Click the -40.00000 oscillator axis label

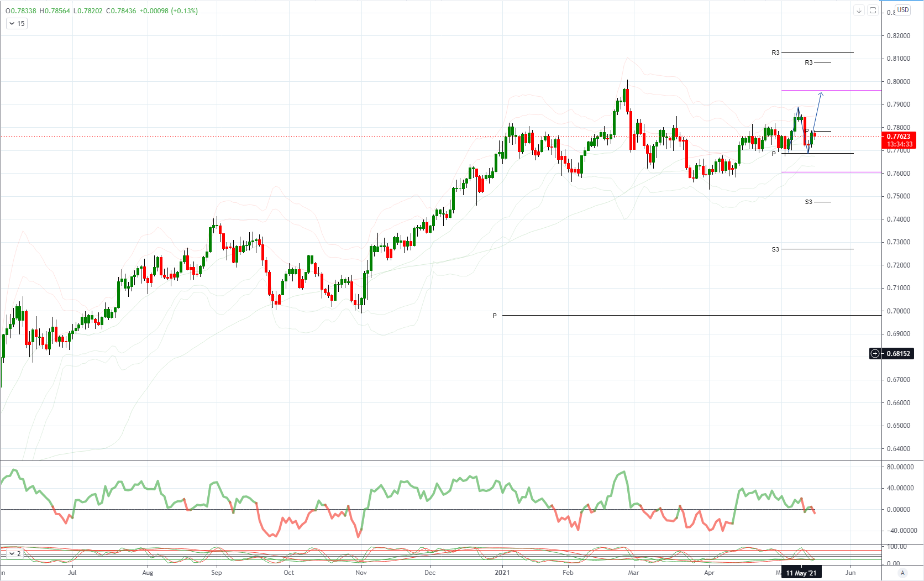click(901, 531)
